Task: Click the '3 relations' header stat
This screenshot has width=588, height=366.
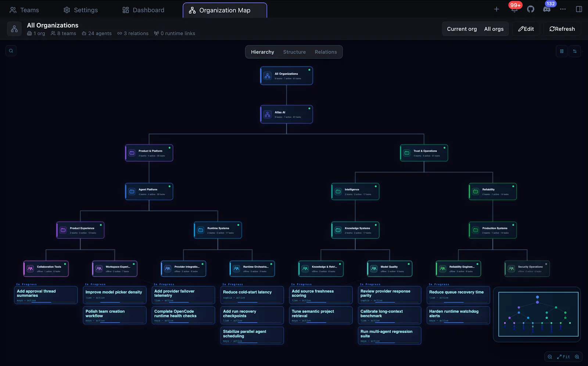Action: point(133,33)
